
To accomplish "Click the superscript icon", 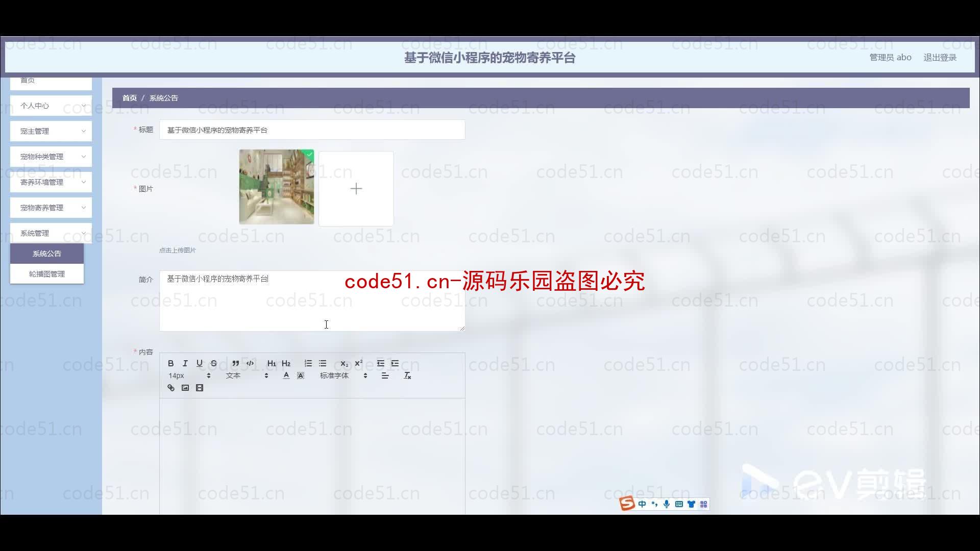I will click(359, 363).
